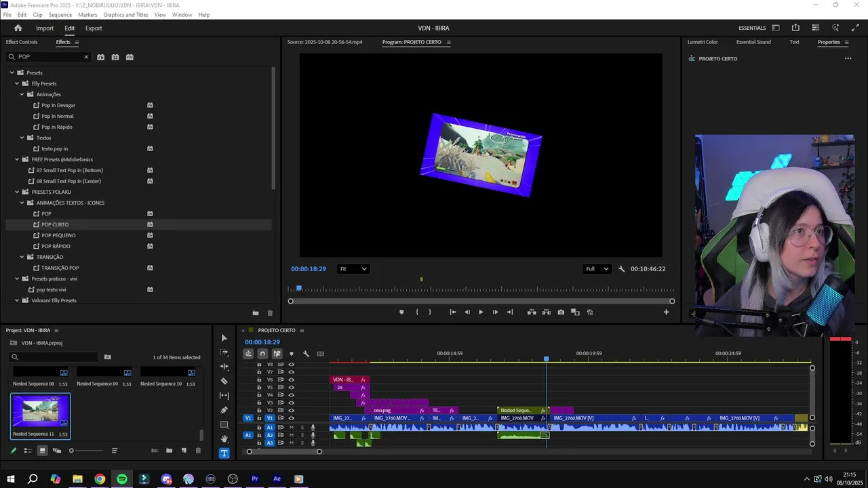The height and width of the screenshot is (488, 868).
Task: Open timeline display settings wrench
Action: 306,354
